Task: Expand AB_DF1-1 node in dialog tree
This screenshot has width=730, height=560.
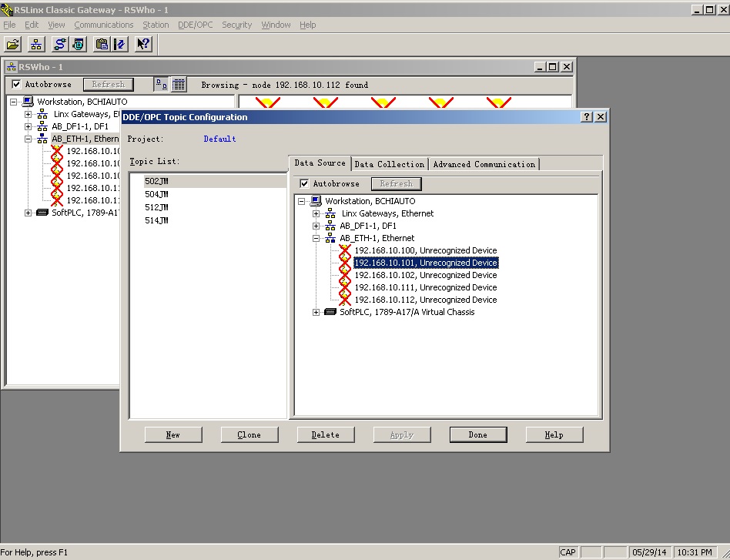Action: (316, 226)
